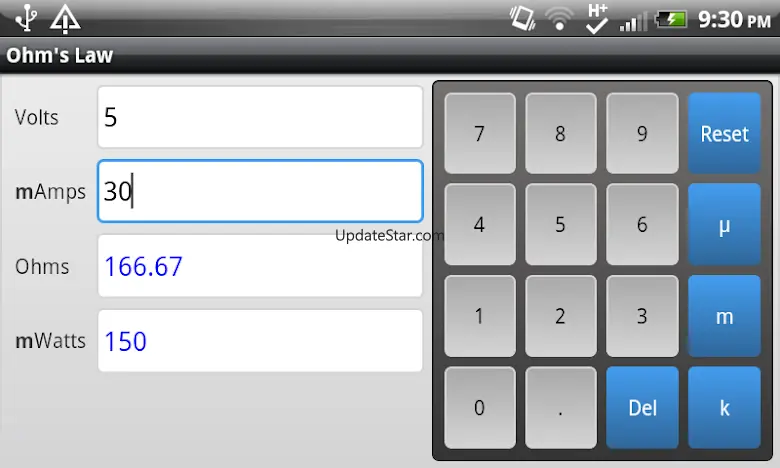
Task: Focus the mAmps input field
Action: [x=260, y=191]
